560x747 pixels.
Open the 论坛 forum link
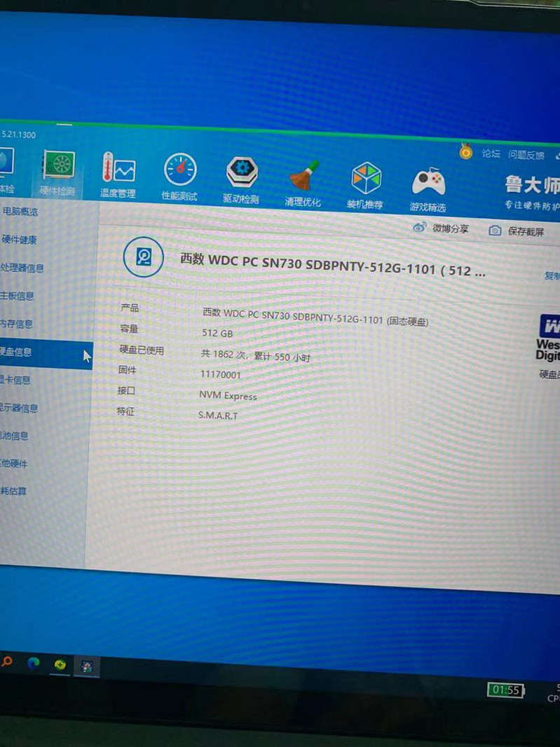[x=491, y=154]
